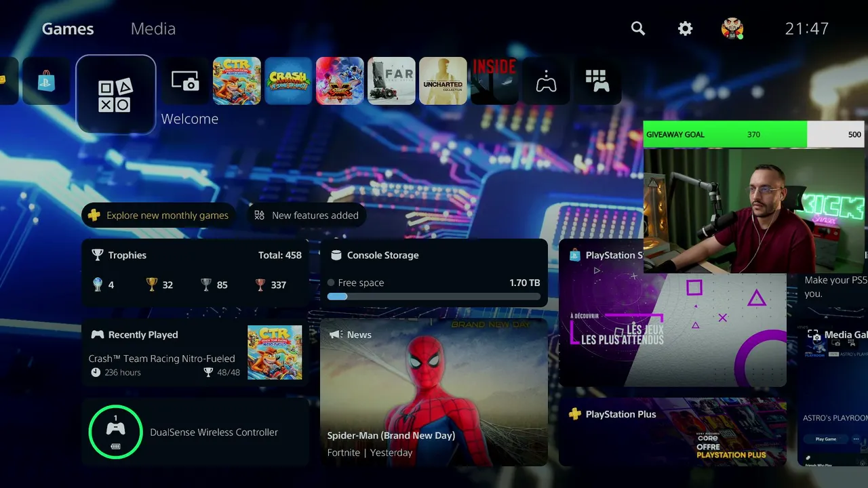Click the 500 giveaway target number

[854, 134]
